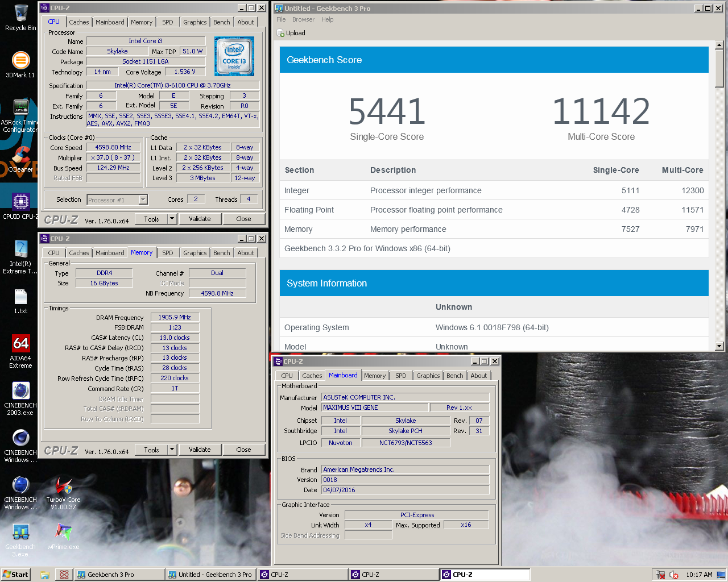Select the Floating Point results row
The image size is (728, 582).
(x=494, y=210)
